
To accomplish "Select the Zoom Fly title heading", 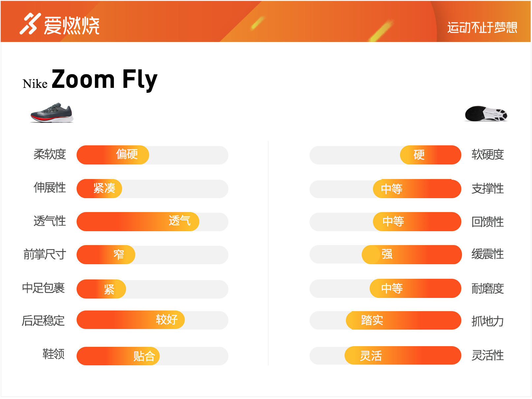I will 105,79.
